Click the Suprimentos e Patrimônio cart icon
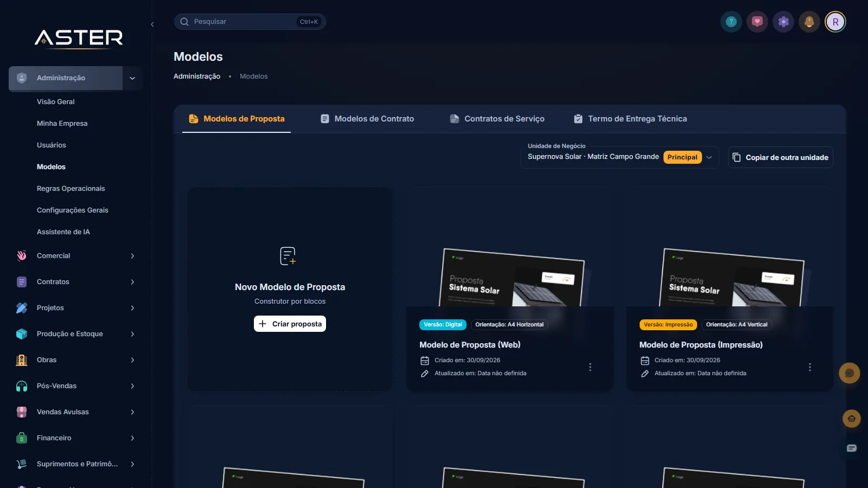Image resolution: width=868 pixels, height=488 pixels. point(22,464)
